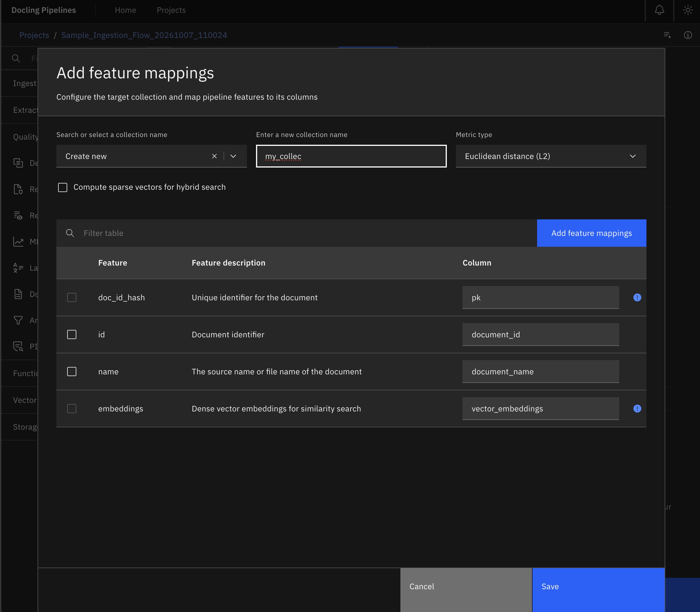
Task: Click info icon beside vector_embeddings column
Action: (637, 409)
